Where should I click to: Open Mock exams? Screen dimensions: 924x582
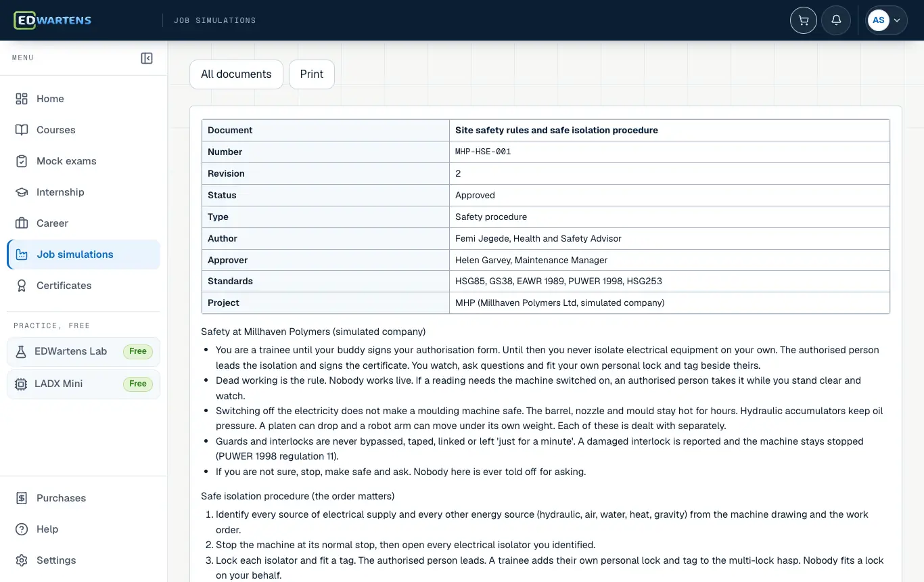(83, 161)
